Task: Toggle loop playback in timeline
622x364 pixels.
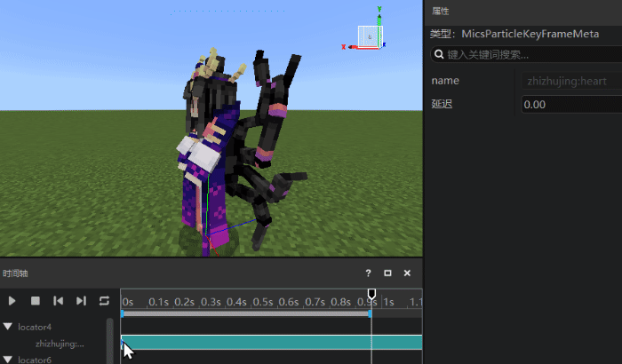Action: [104, 301]
